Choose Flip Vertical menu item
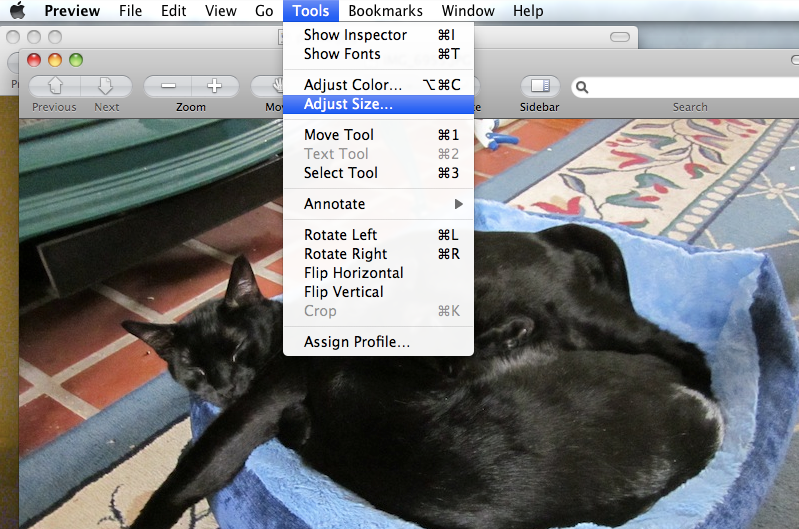 coord(379,292)
